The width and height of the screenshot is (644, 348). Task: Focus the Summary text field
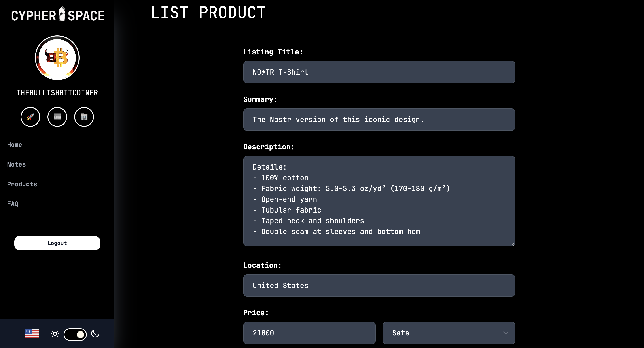pyautogui.click(x=379, y=120)
